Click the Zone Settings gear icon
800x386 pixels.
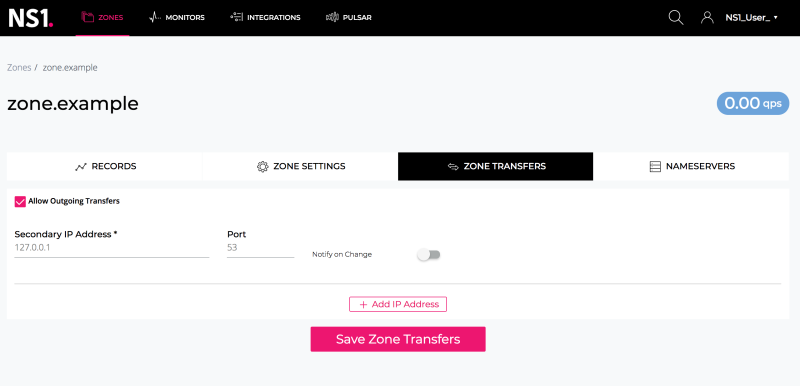click(x=262, y=167)
